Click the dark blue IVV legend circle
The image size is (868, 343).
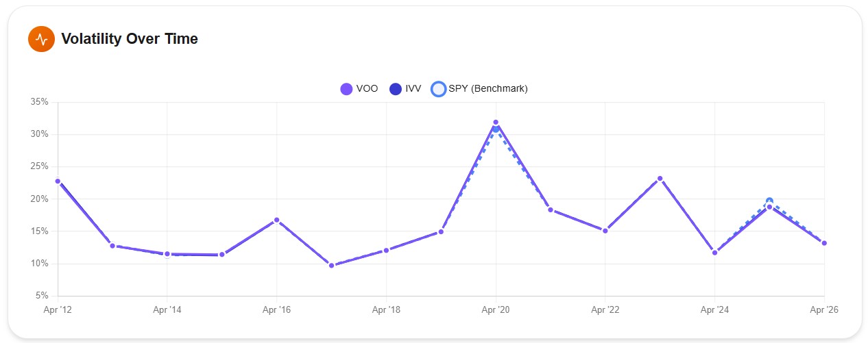pyautogui.click(x=396, y=89)
